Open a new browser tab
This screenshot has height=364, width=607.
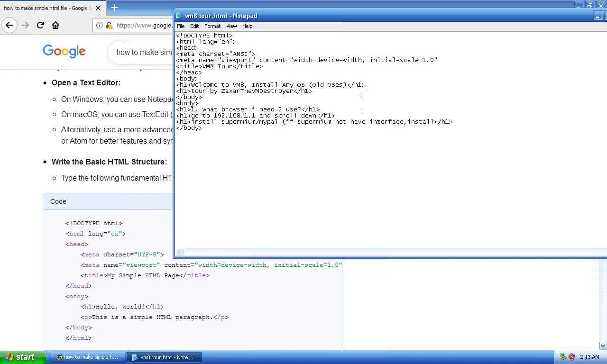tap(114, 8)
